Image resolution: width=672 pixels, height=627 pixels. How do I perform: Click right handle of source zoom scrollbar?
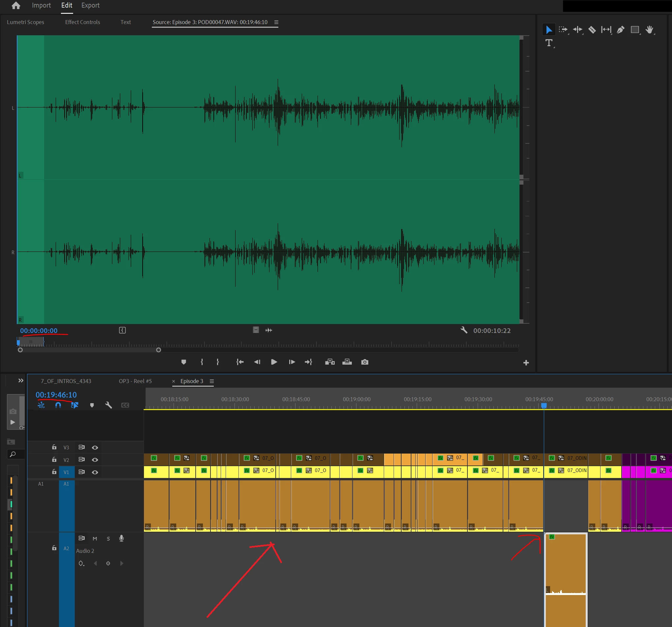(x=158, y=350)
